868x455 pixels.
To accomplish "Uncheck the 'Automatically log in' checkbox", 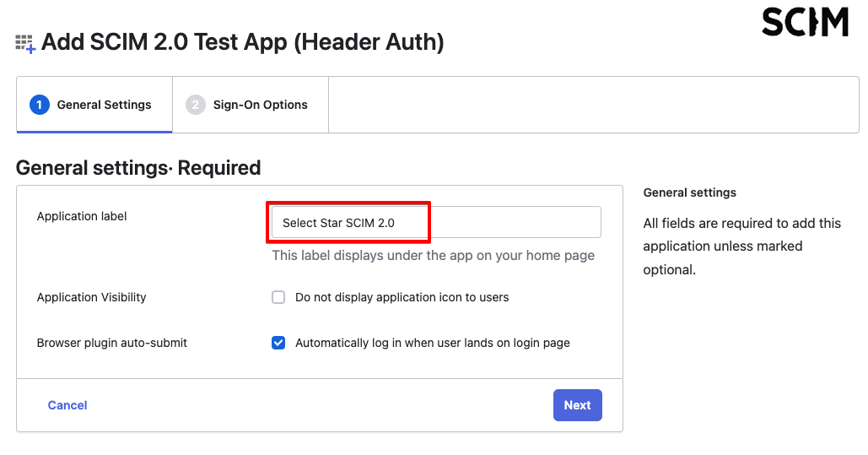I will click(278, 343).
